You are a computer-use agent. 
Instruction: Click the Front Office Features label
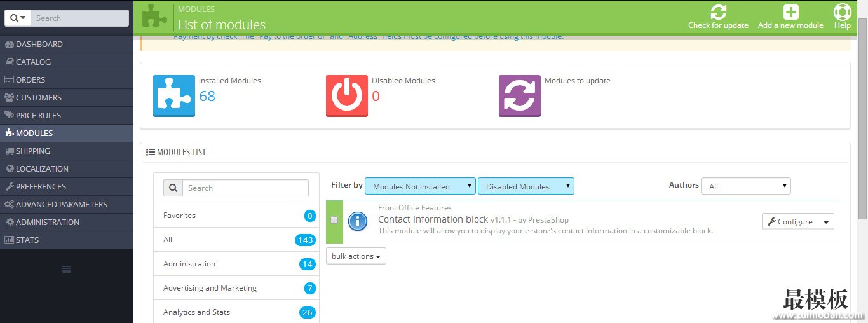(x=415, y=208)
